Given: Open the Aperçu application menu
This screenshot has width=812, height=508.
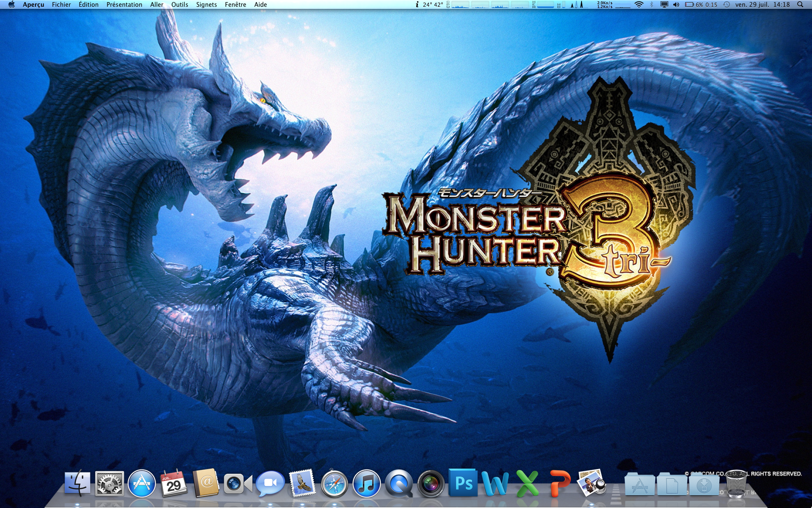Looking at the screenshot, I should click(x=33, y=5).
